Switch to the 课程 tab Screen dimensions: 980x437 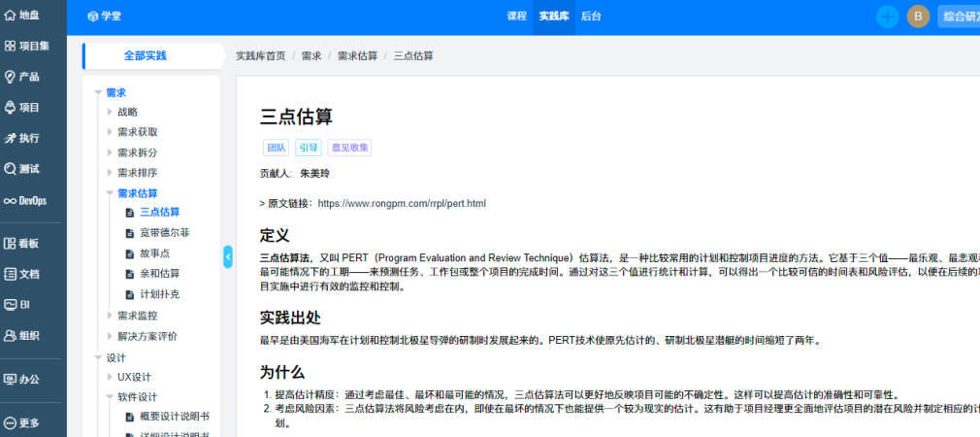pos(516,17)
